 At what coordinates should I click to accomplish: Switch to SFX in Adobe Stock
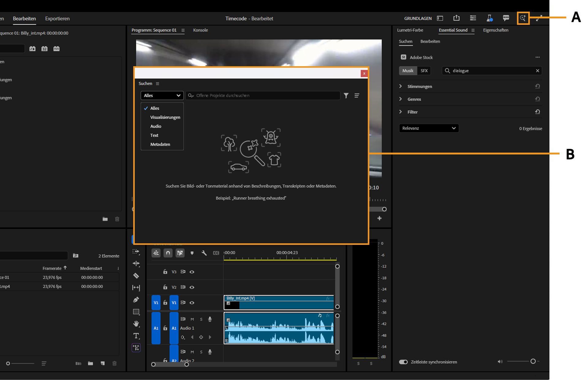(424, 70)
